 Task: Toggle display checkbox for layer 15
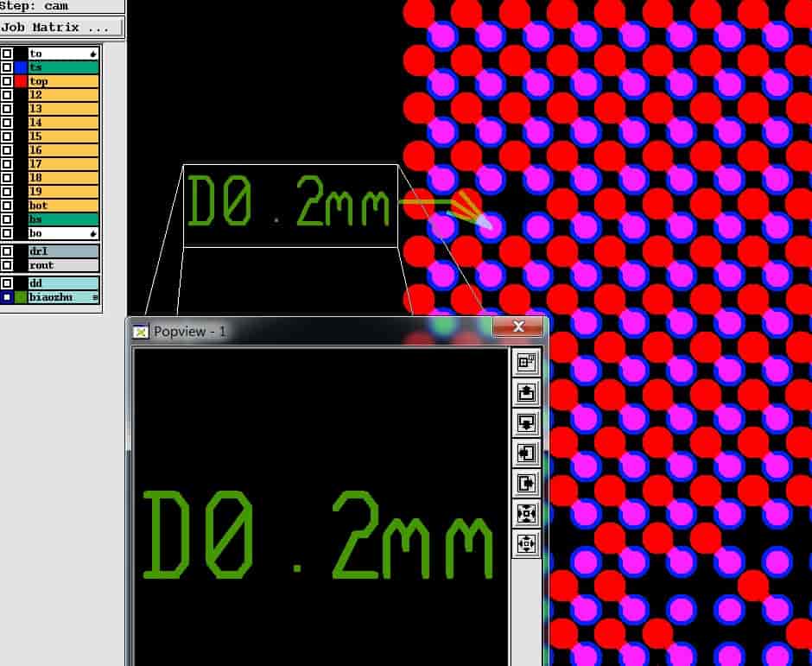click(x=7, y=136)
